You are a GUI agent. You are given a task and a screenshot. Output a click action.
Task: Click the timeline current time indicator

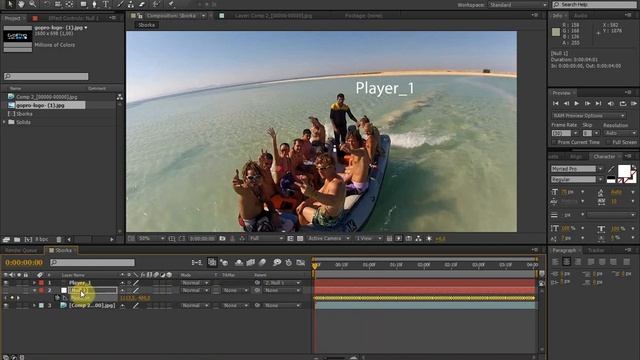(x=315, y=265)
